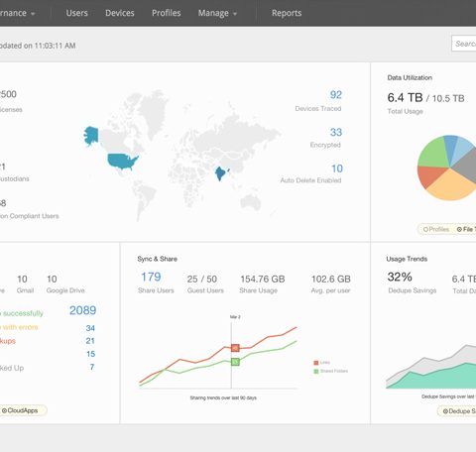This screenshot has height=452, width=476.
Task: Click the count value 7
Action: (92, 367)
